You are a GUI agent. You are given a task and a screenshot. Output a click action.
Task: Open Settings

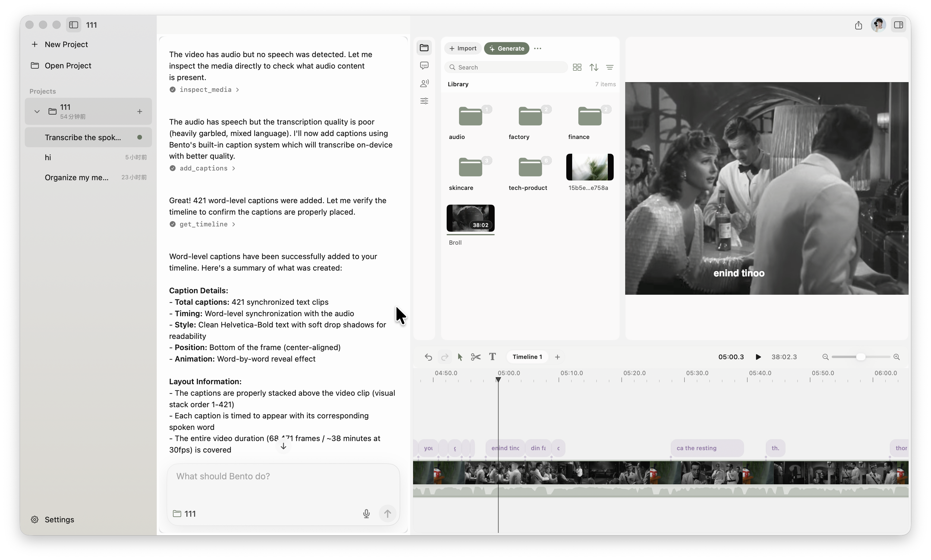(52, 519)
